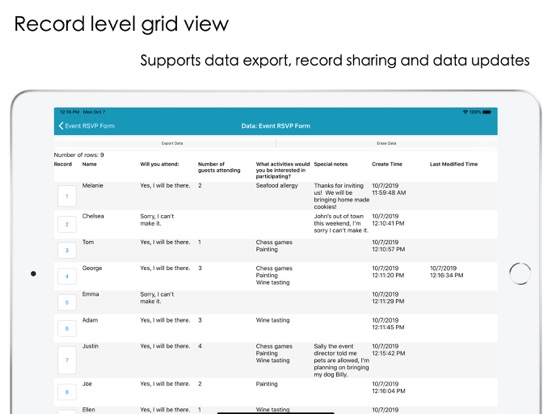Select the Name column header
The height and width of the screenshot is (414, 552).
[x=89, y=164]
